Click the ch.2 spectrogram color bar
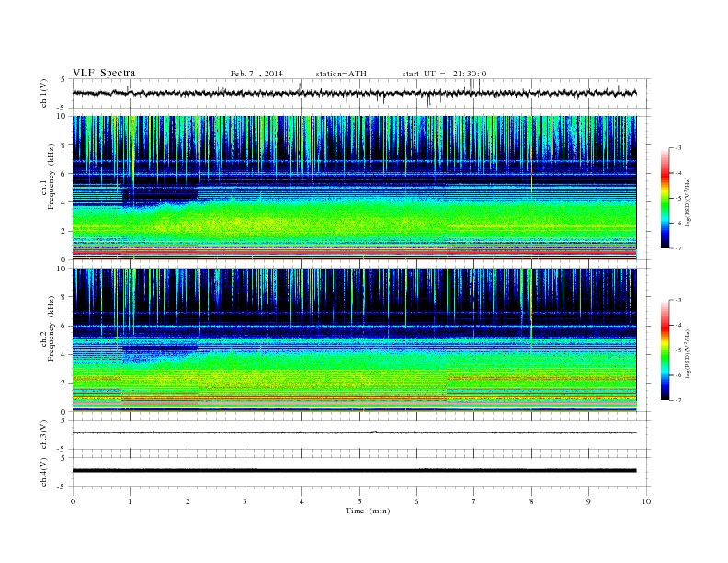The width and height of the screenshot is (728, 563). click(665, 350)
